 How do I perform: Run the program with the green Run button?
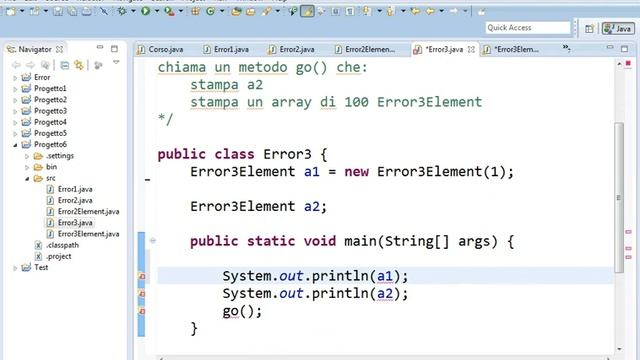click(x=145, y=11)
